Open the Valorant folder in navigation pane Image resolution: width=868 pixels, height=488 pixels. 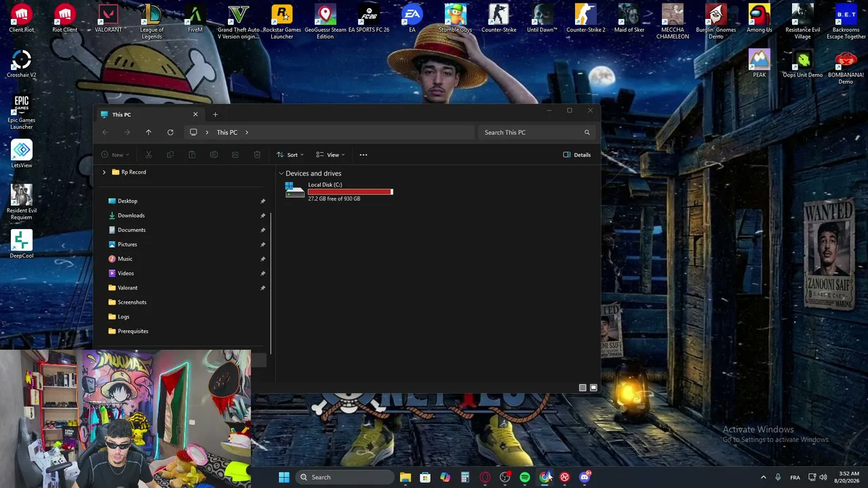pos(127,288)
